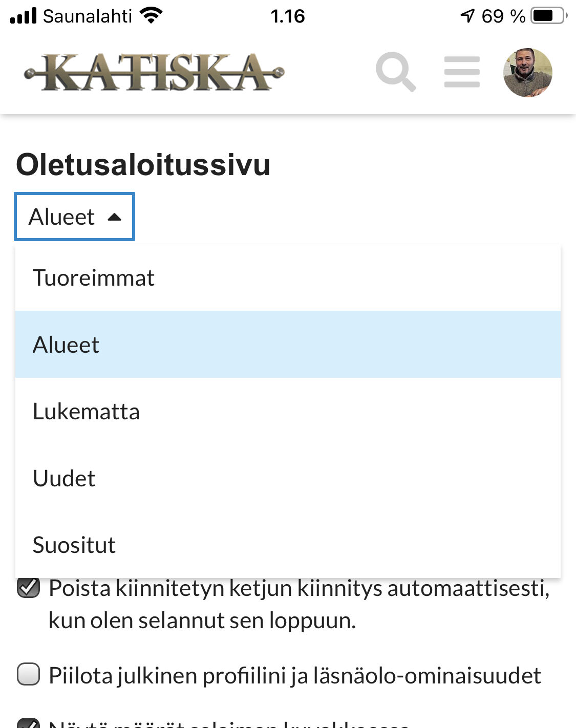Pick Uudet as default homepage
Image resolution: width=576 pixels, height=728 pixels.
pyautogui.click(x=64, y=478)
